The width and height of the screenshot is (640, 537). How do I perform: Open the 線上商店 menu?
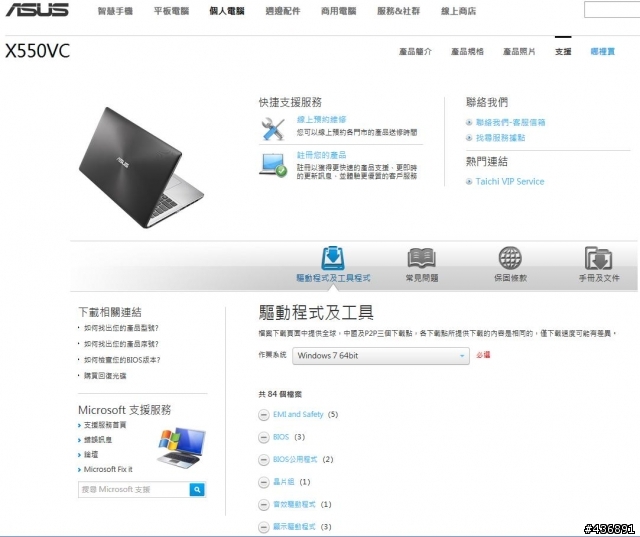(x=458, y=11)
